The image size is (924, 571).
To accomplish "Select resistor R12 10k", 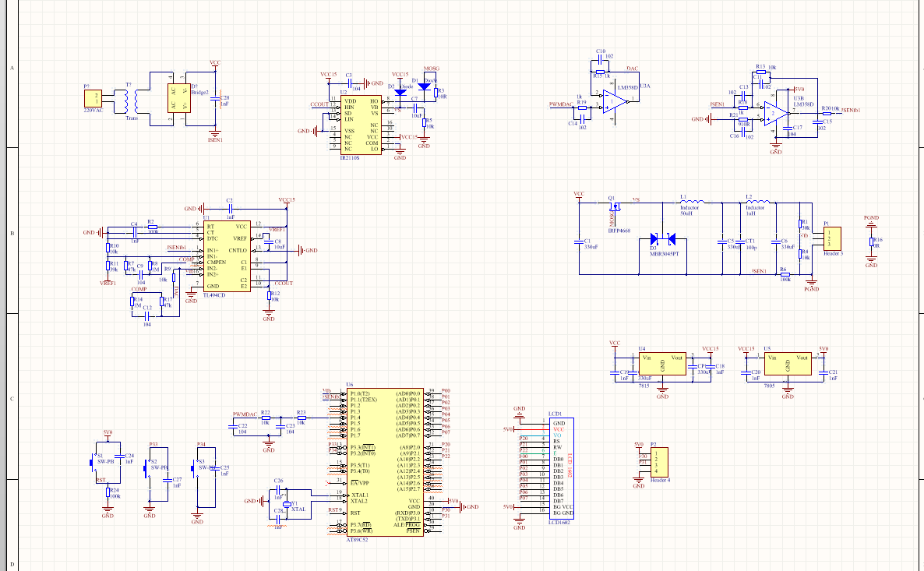I will [x=269, y=295].
